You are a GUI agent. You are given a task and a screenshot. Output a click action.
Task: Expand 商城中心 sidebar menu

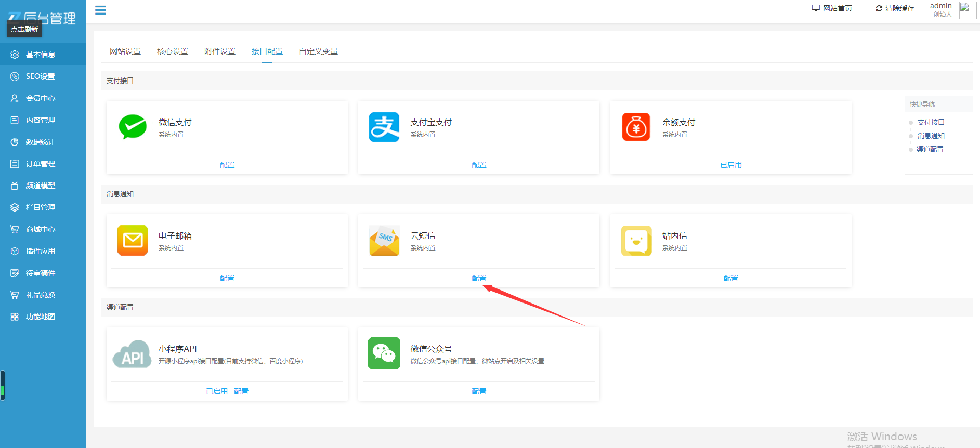(x=41, y=229)
